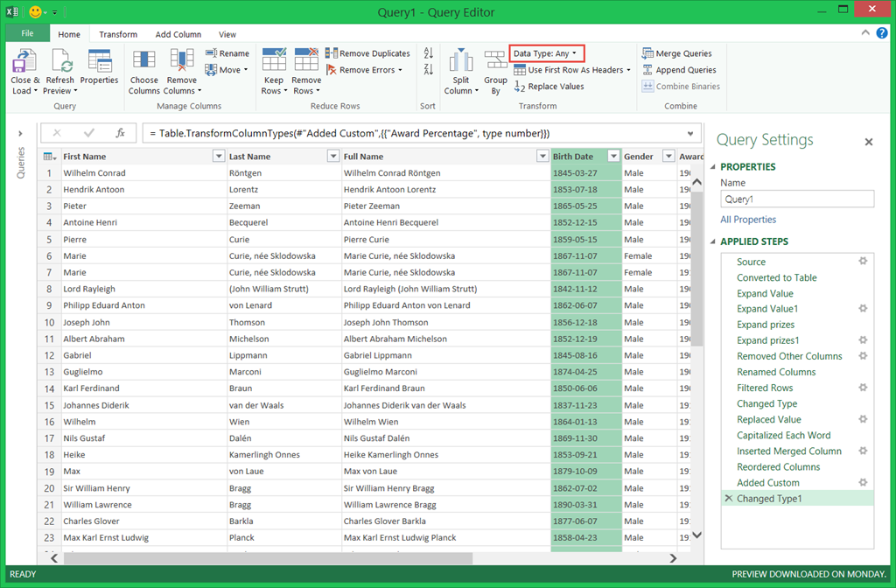
Task: Open the Add Column tab
Action: [x=178, y=34]
